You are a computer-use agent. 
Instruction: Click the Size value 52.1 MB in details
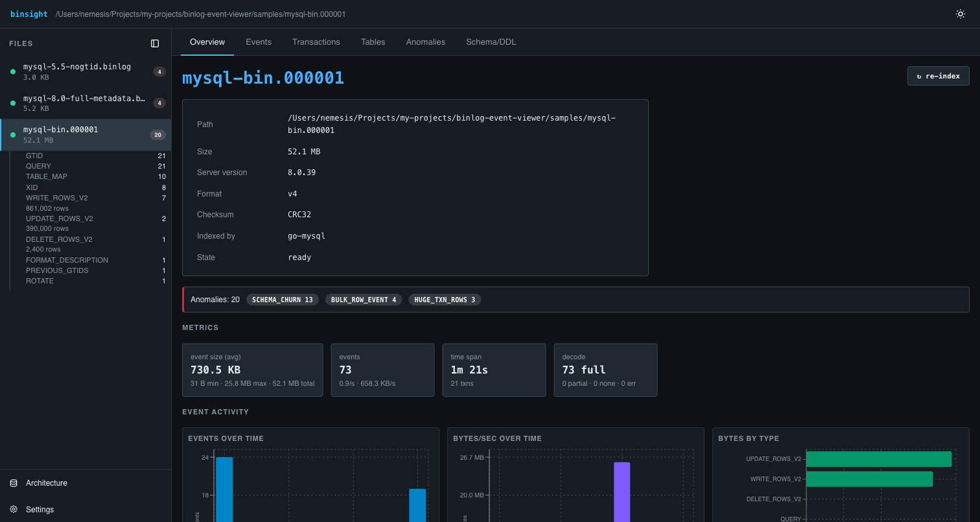304,151
